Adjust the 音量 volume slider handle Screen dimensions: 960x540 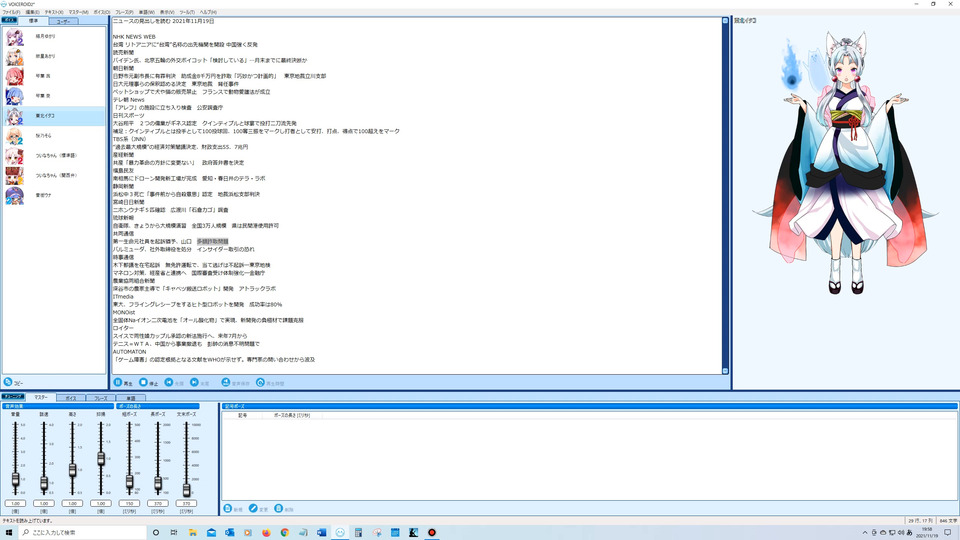(15, 479)
